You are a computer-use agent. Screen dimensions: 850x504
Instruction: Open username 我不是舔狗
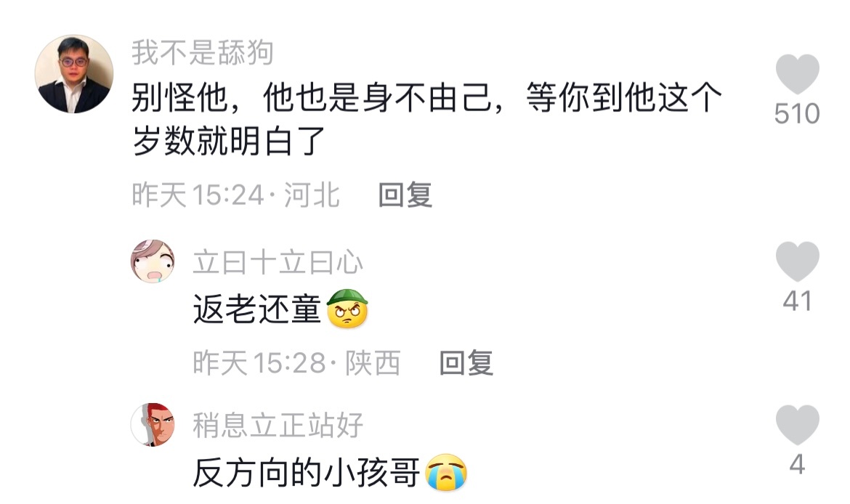202,52
